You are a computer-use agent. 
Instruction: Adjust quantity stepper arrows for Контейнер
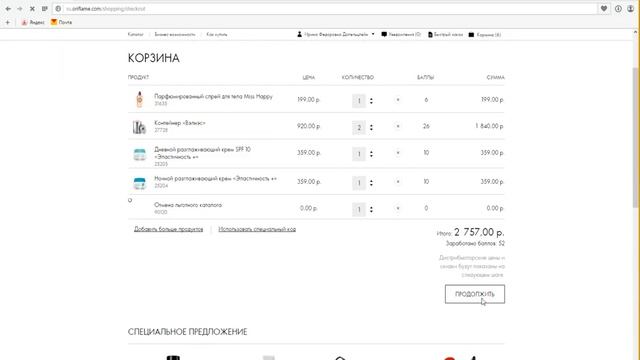(x=371, y=127)
